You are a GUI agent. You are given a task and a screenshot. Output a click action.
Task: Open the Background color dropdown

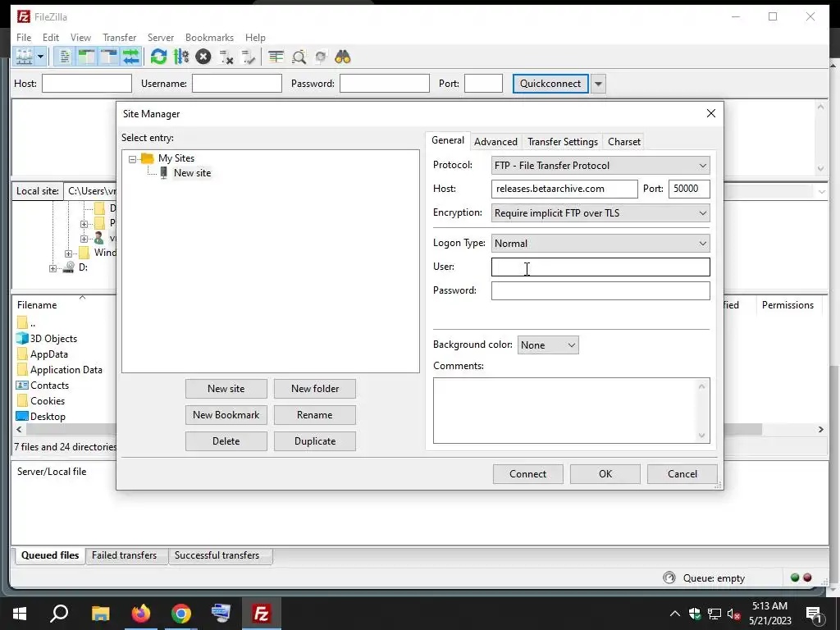tap(548, 345)
